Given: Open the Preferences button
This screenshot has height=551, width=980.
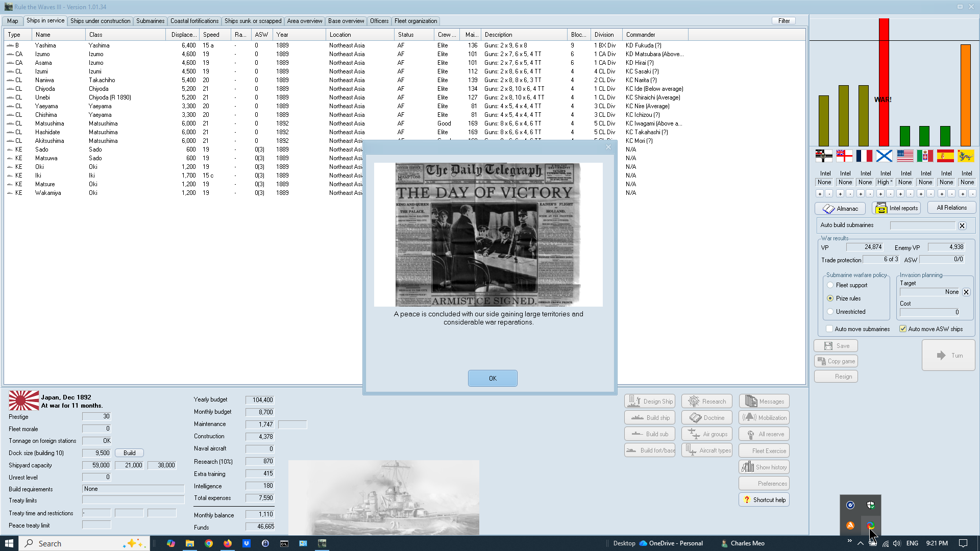Looking at the screenshot, I should [x=764, y=484].
